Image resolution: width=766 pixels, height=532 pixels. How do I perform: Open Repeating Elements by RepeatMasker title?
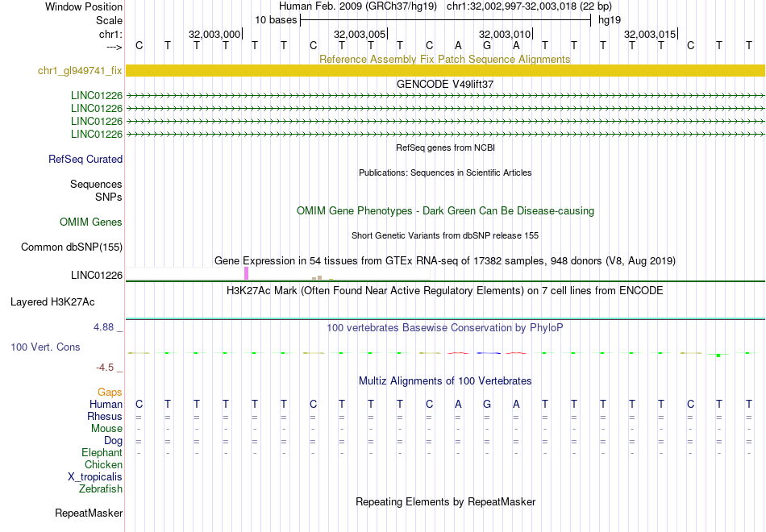[446, 502]
